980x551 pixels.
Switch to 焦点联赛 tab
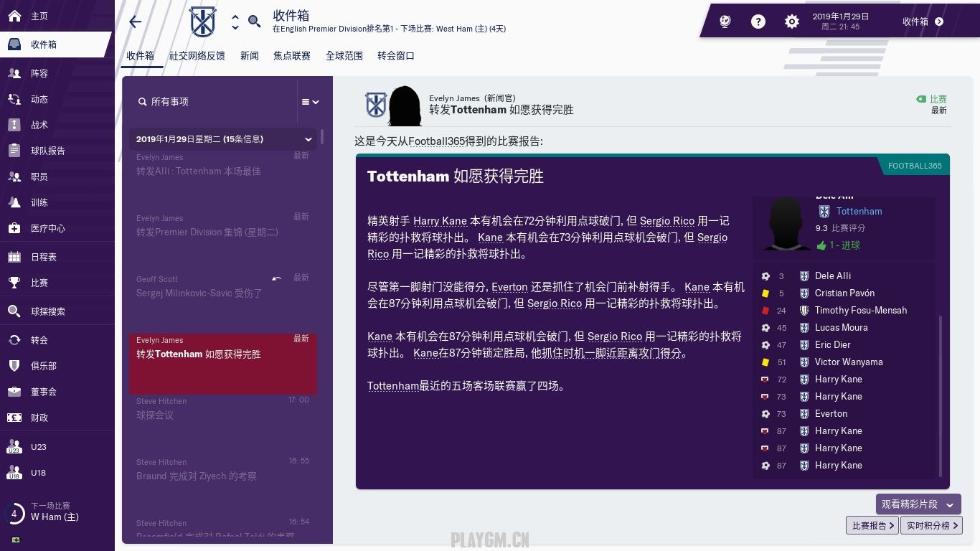[292, 56]
